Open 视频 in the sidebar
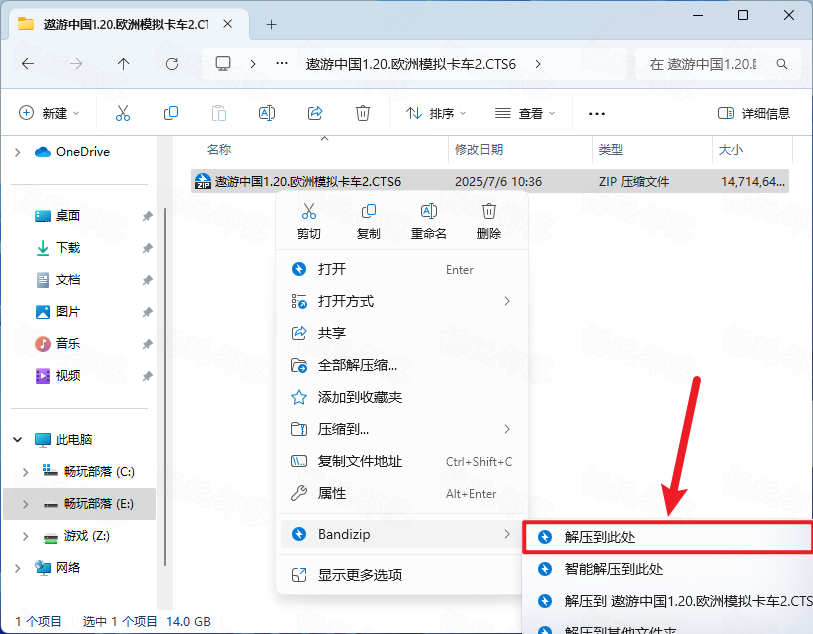 click(68, 375)
